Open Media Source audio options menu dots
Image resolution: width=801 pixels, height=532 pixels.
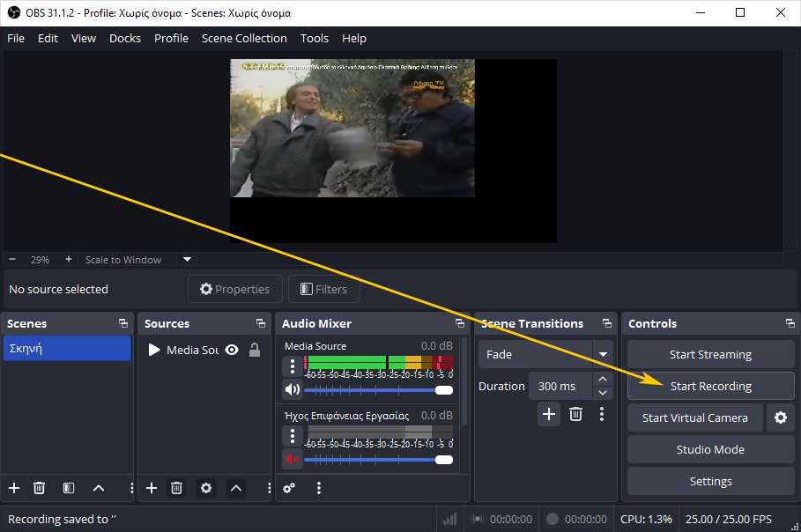click(293, 366)
